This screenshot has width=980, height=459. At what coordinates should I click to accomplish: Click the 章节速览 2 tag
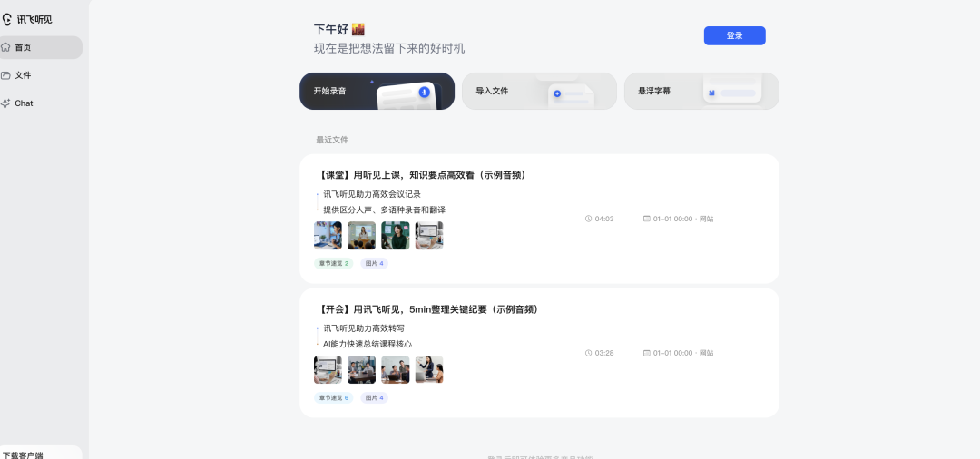tap(334, 264)
